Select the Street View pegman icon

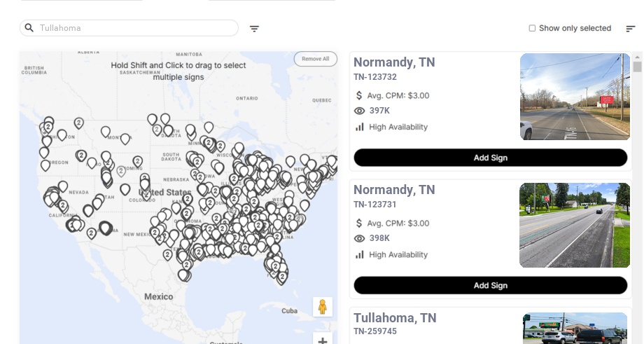pyautogui.click(x=322, y=307)
